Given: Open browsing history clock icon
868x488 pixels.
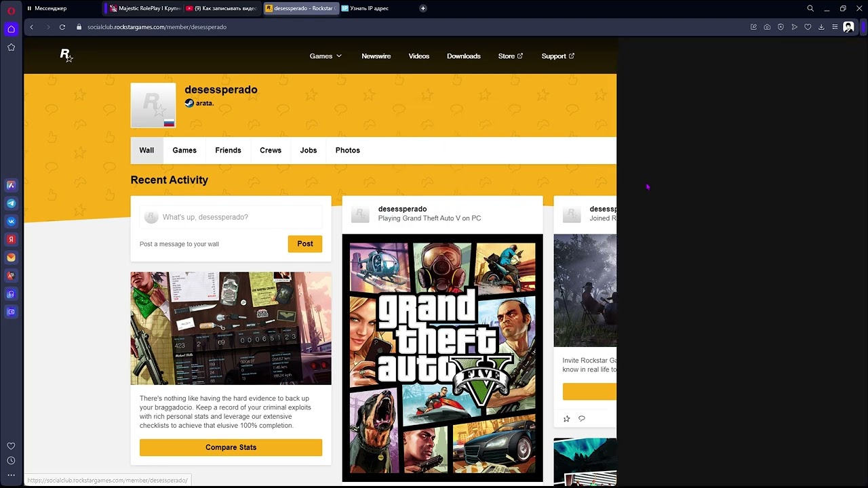Looking at the screenshot, I should tap(11, 461).
